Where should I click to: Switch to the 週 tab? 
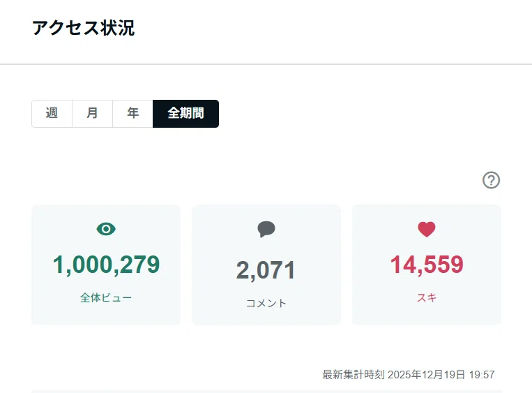(52, 114)
